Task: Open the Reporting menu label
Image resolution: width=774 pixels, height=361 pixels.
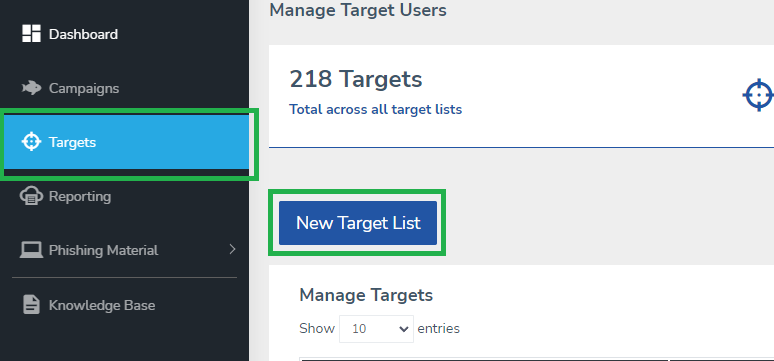Action: (x=80, y=197)
